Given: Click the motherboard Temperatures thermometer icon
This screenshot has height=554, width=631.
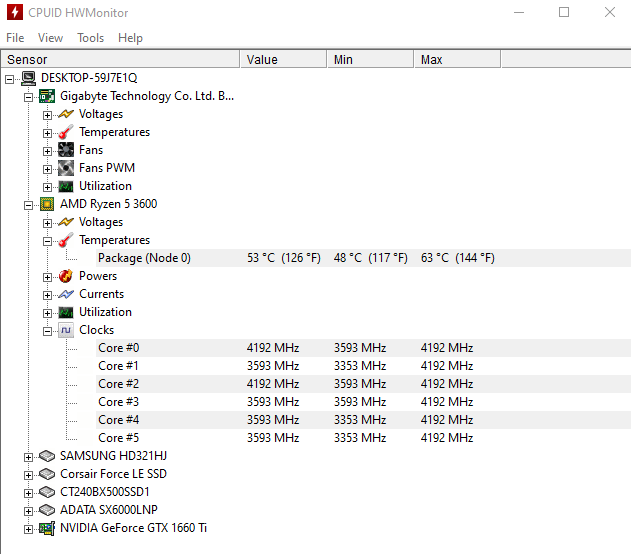Looking at the screenshot, I should click(66, 132).
